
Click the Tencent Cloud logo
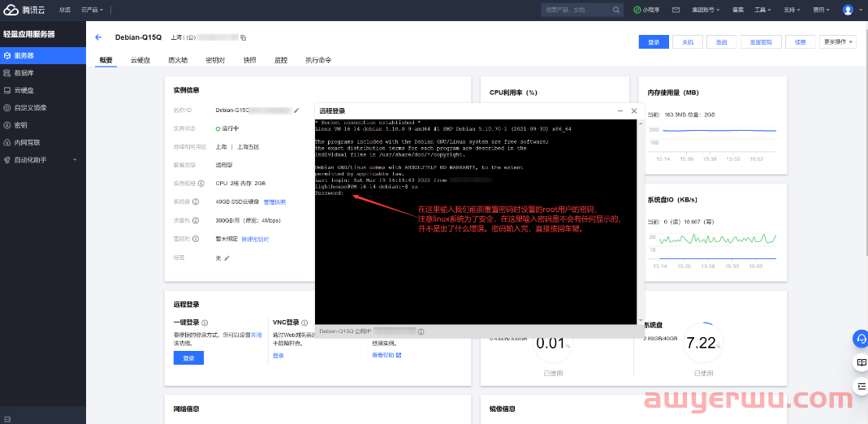[26, 10]
